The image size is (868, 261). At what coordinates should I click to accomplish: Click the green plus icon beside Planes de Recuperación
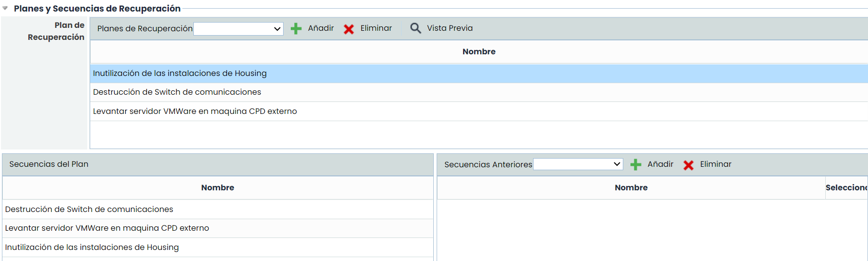296,29
